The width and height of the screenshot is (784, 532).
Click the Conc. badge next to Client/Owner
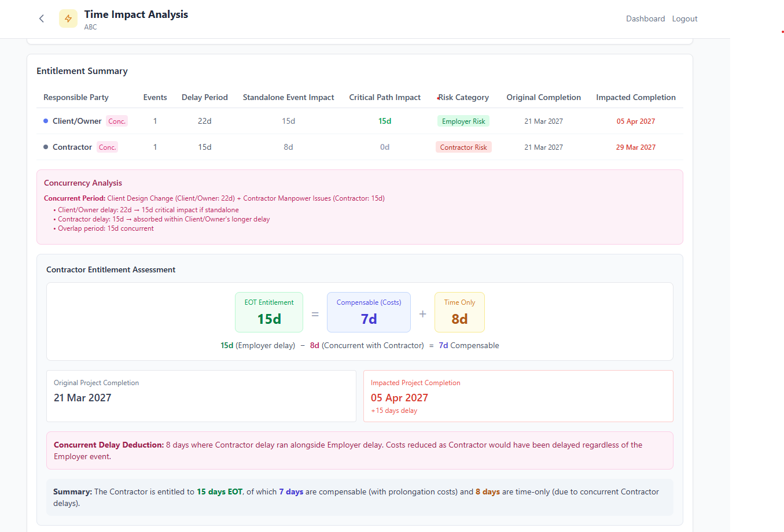pos(117,121)
